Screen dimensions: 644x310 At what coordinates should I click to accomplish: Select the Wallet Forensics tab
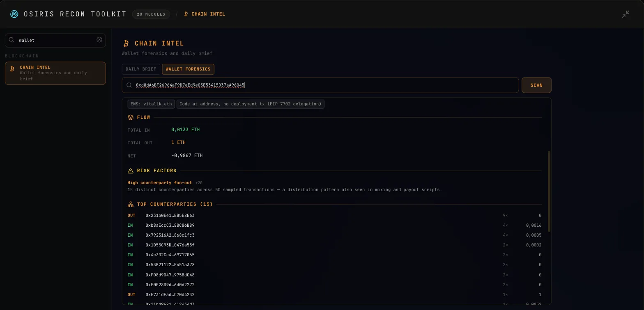coord(188,69)
